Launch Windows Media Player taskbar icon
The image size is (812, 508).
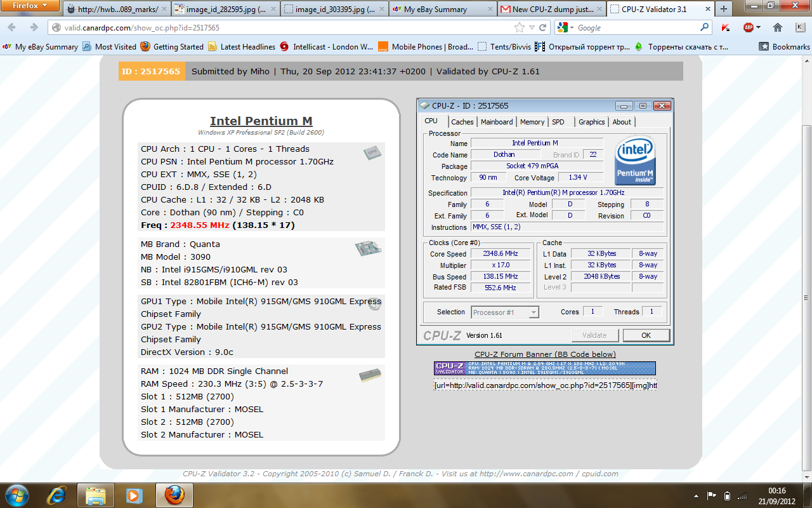[x=134, y=495]
